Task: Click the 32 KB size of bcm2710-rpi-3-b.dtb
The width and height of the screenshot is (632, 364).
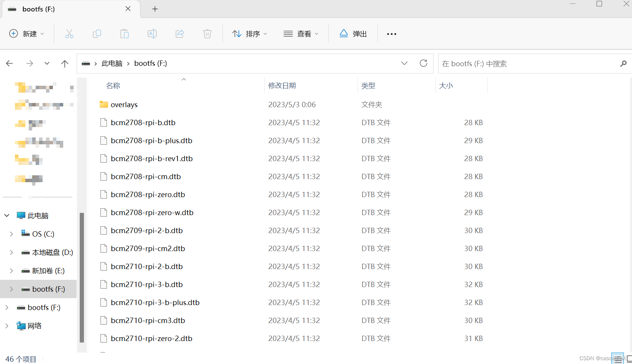Action: [x=473, y=284]
